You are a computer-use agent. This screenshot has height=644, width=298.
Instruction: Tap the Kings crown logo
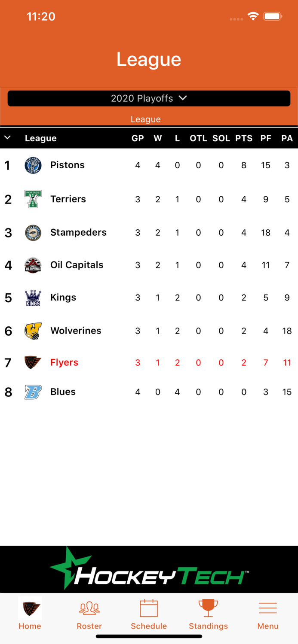click(33, 298)
